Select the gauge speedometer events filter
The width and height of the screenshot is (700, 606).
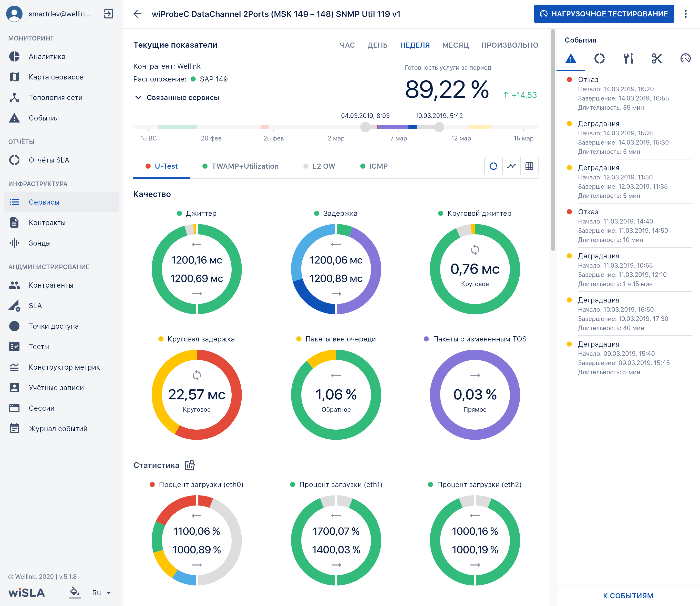point(685,58)
